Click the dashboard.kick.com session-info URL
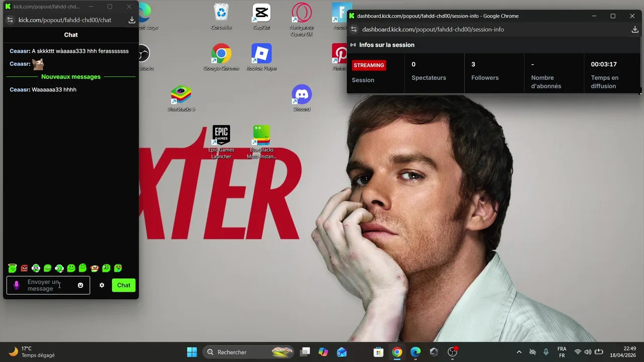 tap(433, 29)
